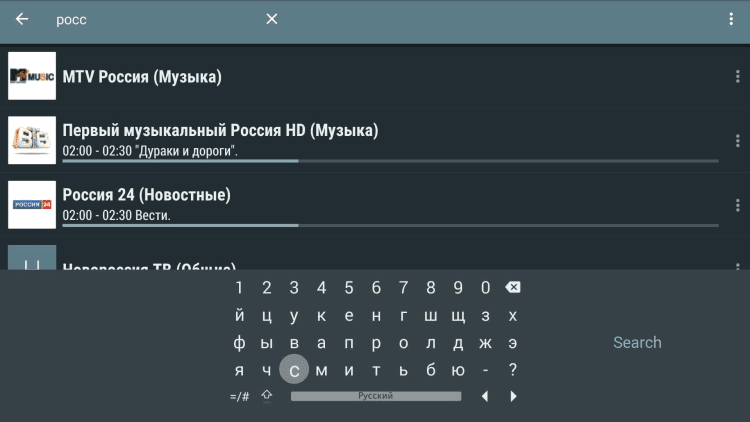Select the Россия 24 channel logo

point(32,204)
